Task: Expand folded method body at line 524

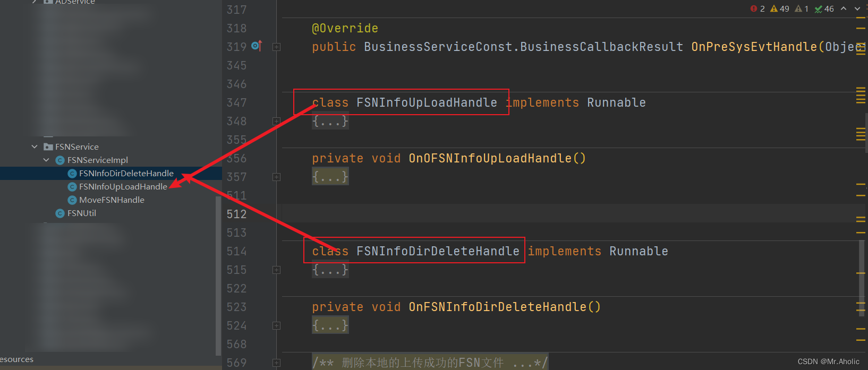Action: tap(276, 325)
